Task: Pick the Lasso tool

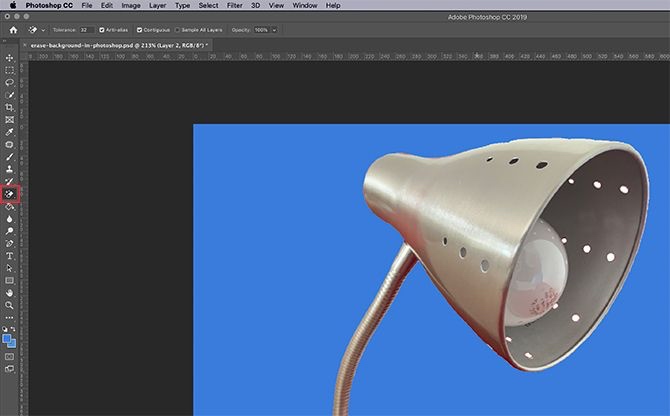Action: tap(9, 82)
